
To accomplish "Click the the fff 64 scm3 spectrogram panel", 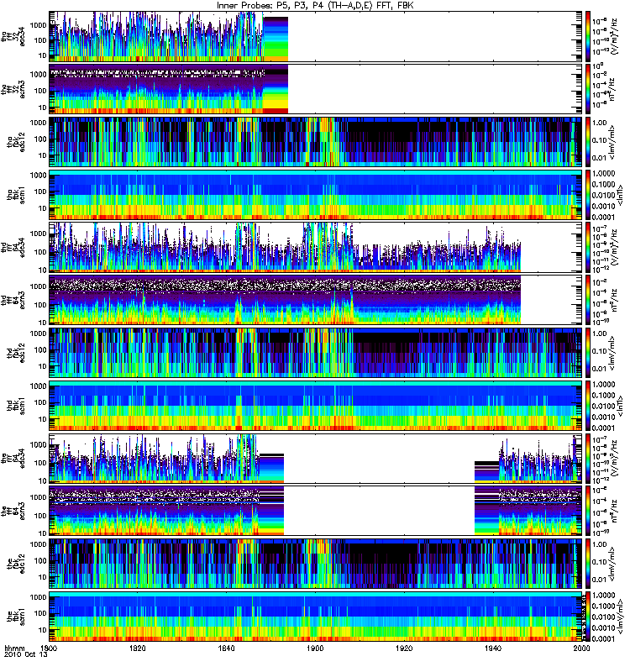I will pos(316,511).
